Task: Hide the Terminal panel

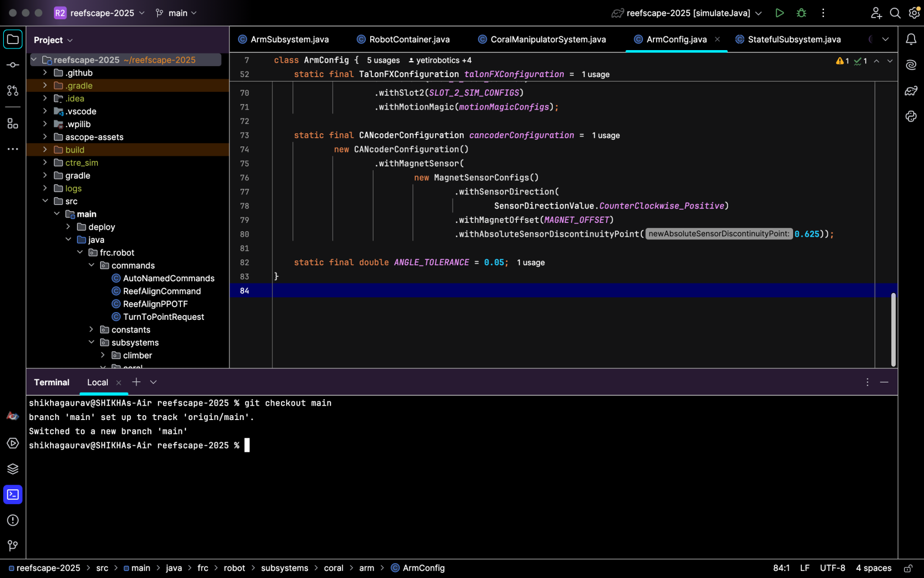Action: 884,382
